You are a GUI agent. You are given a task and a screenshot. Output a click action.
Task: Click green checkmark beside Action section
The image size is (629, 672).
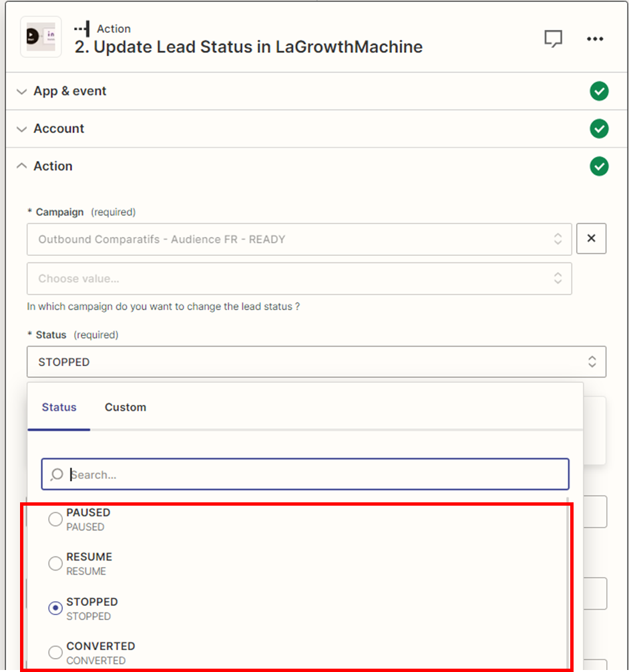click(x=599, y=166)
